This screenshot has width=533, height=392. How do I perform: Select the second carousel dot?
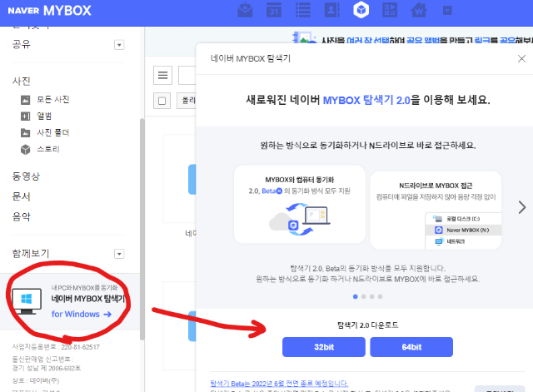tap(364, 296)
